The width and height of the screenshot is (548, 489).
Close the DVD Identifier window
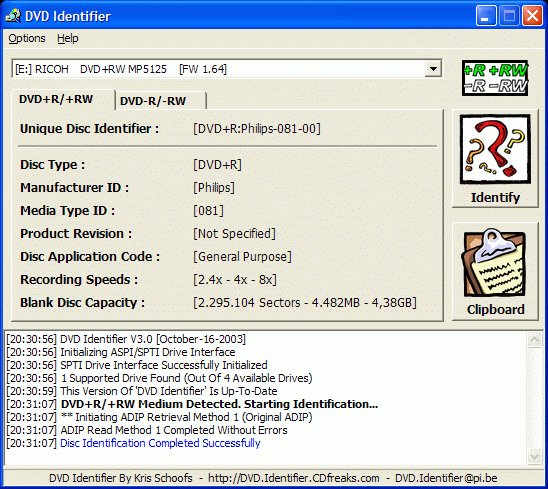pos(532,16)
